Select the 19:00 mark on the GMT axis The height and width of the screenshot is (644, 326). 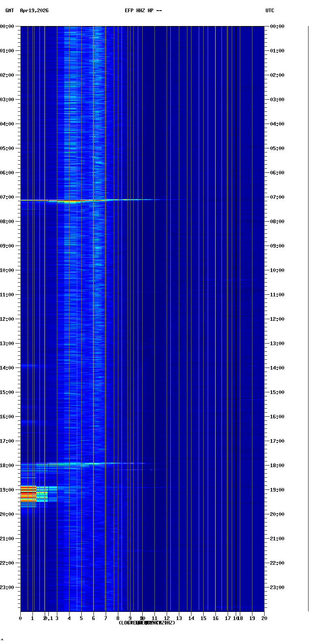(x=7, y=490)
